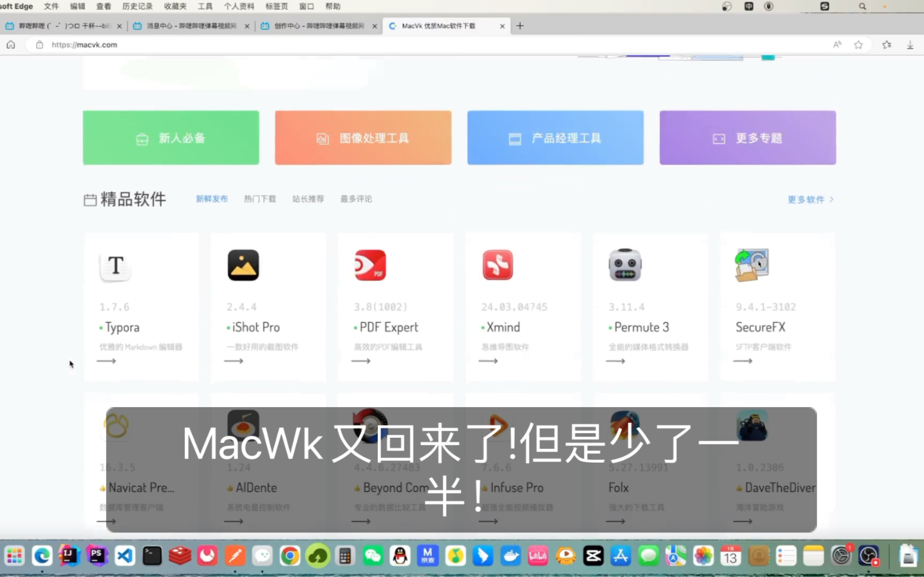Open the 历史记录 menu
Image resolution: width=924 pixels, height=577 pixels.
tap(138, 6)
